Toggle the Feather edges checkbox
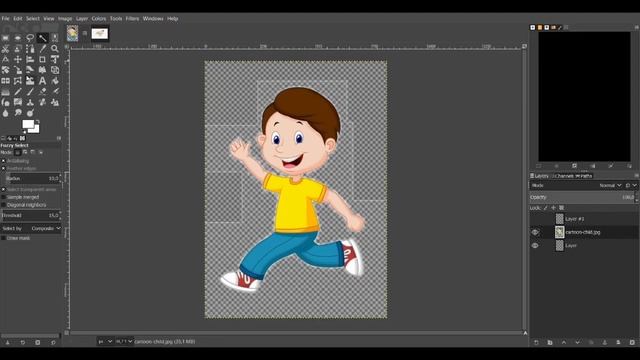The height and width of the screenshot is (360, 640). click(x=3, y=168)
